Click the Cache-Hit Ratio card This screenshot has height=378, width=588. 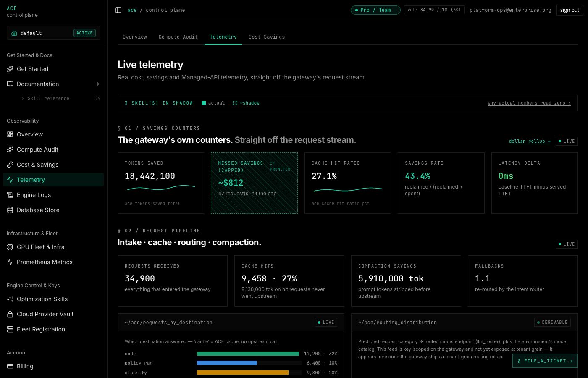(x=348, y=183)
